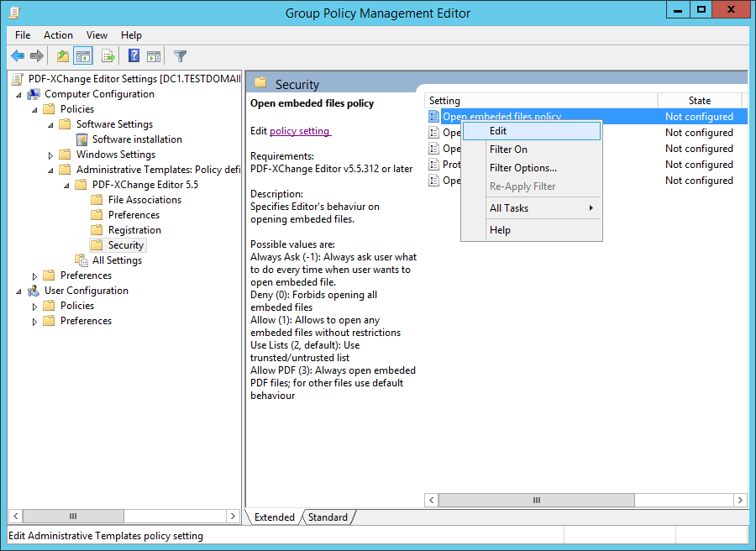Click the Filter toolbar icon
The height and width of the screenshot is (551, 756).
179,55
